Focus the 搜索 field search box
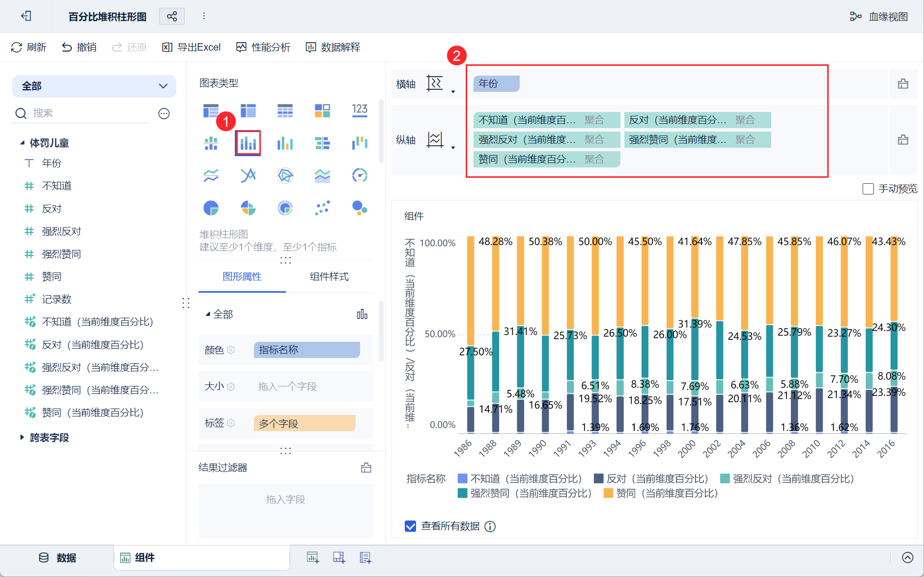Viewport: 924px width, 577px height. pos(81,113)
